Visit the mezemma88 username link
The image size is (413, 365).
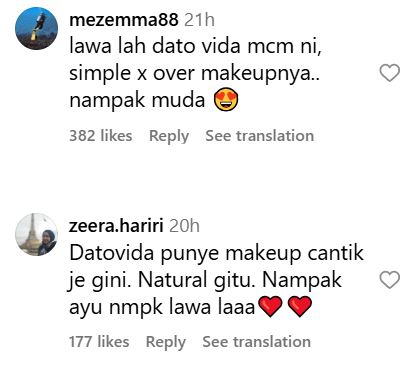pos(124,20)
